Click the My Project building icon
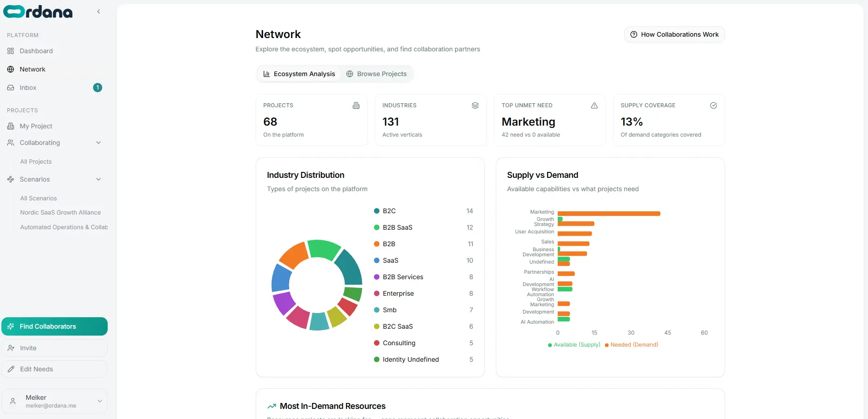This screenshot has height=419, width=868. point(11,126)
